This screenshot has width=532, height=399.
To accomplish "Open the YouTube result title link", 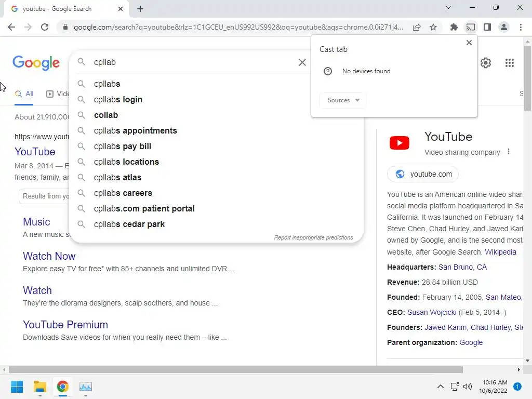I will [x=35, y=152].
